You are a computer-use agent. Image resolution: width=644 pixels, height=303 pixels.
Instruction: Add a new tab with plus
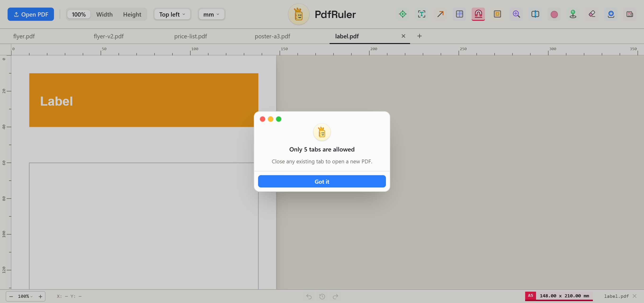pos(420,36)
